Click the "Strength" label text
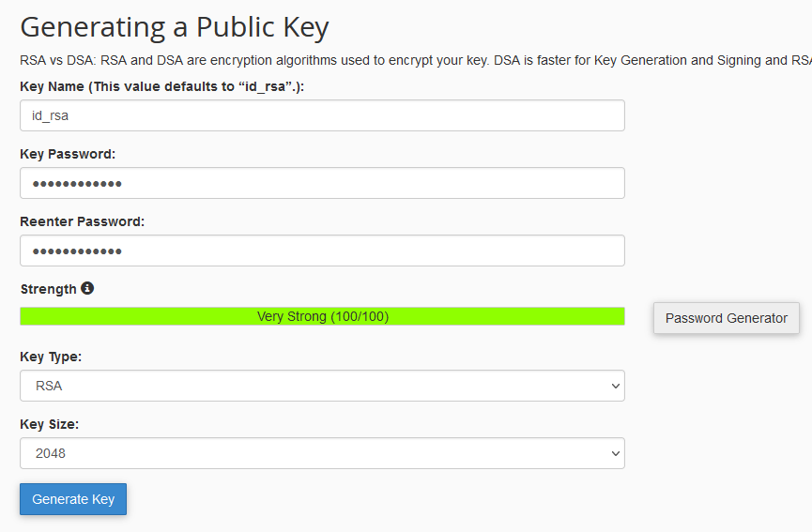This screenshot has width=812, height=532. [48, 289]
